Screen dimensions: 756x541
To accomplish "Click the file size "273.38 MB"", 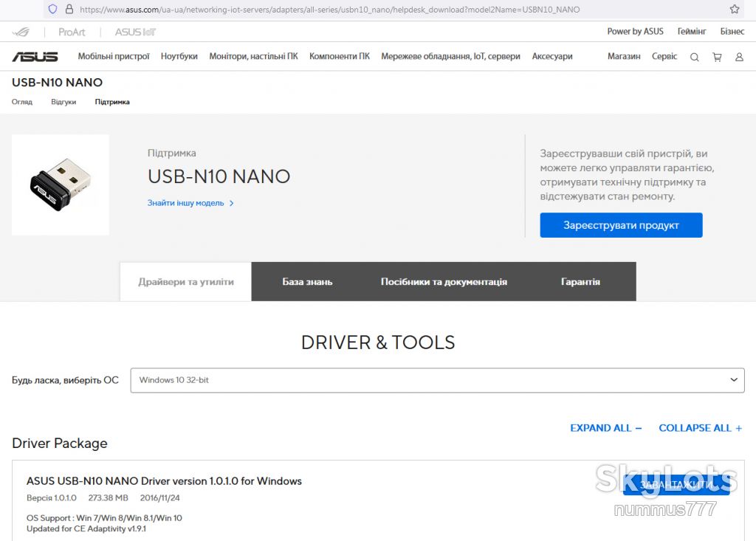I will click(108, 497).
